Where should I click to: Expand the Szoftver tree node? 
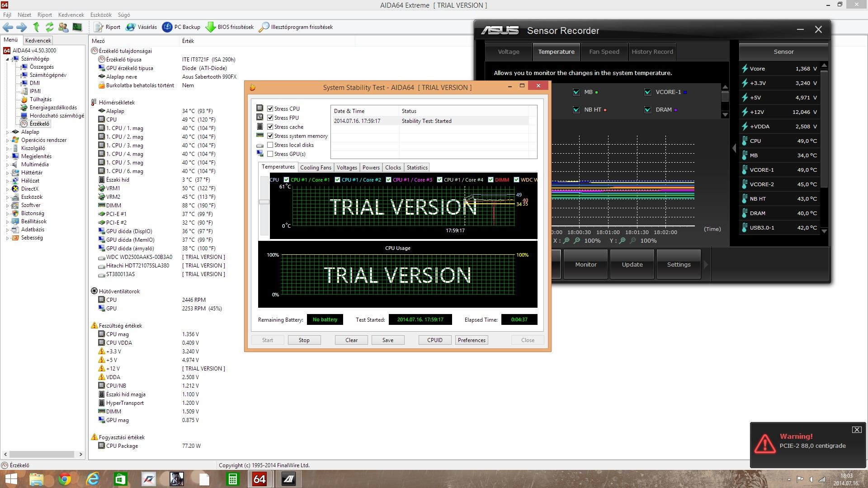[7, 206]
